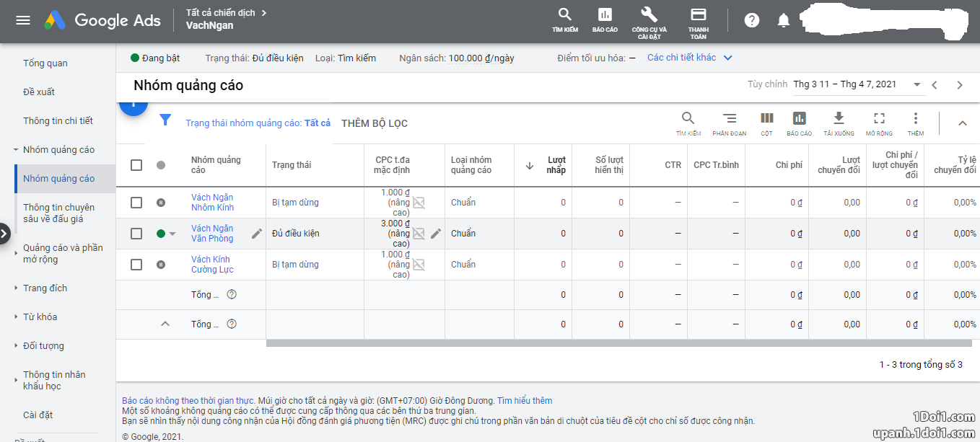Expand the collapsed side panel arrow
Screen dimensions: 980x442
coord(4,233)
